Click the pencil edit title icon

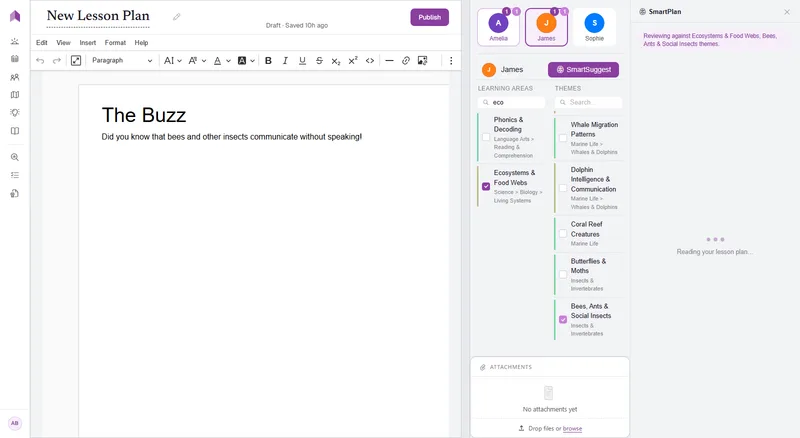tap(177, 17)
